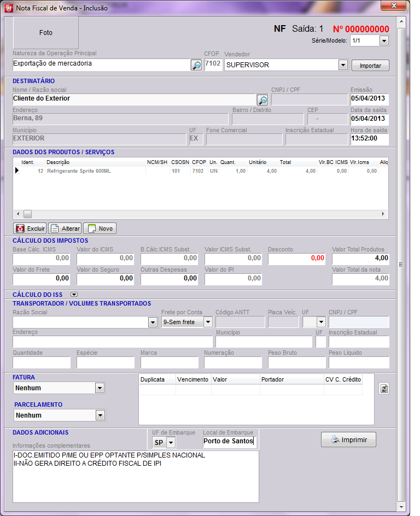Expand the Vendedor SUPERVISOR dropdown
Viewport: 420px width, 516px height.
tap(343, 65)
